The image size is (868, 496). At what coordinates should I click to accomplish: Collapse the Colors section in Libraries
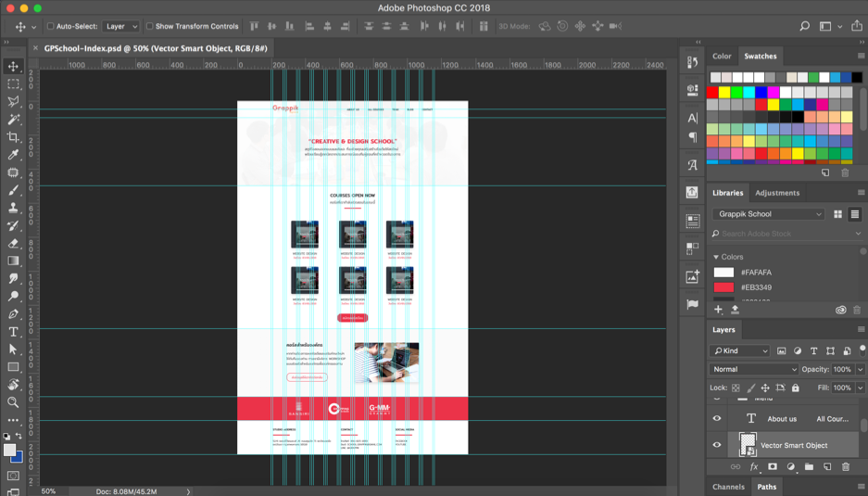tap(716, 257)
